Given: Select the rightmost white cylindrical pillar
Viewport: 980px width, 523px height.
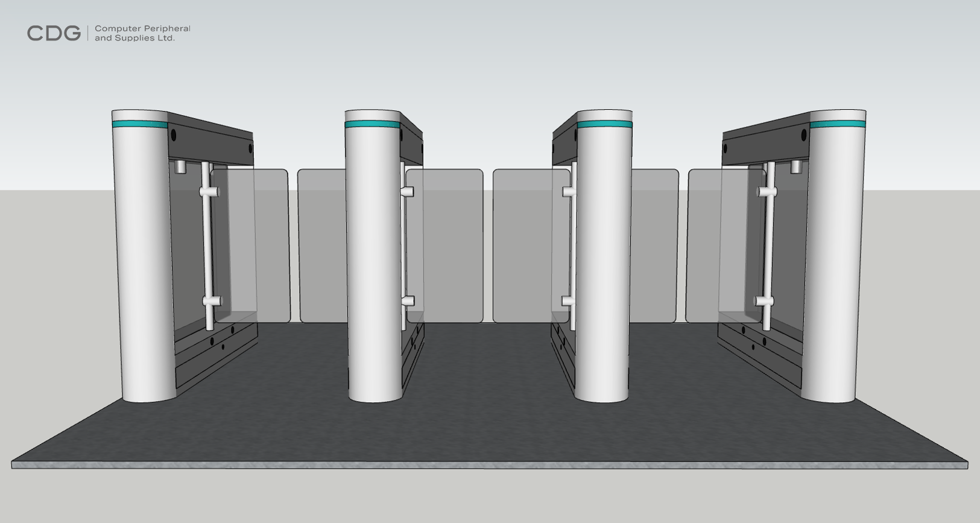Looking at the screenshot, I should pyautogui.click(x=836, y=259).
